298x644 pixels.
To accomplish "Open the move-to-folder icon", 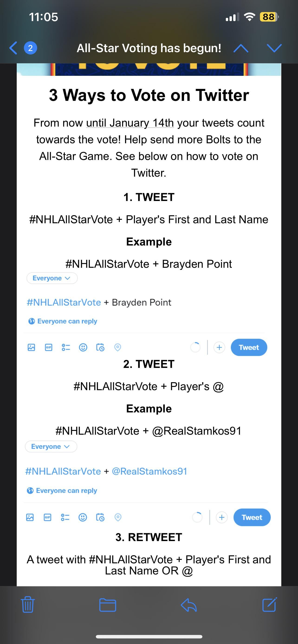I will click(108, 605).
